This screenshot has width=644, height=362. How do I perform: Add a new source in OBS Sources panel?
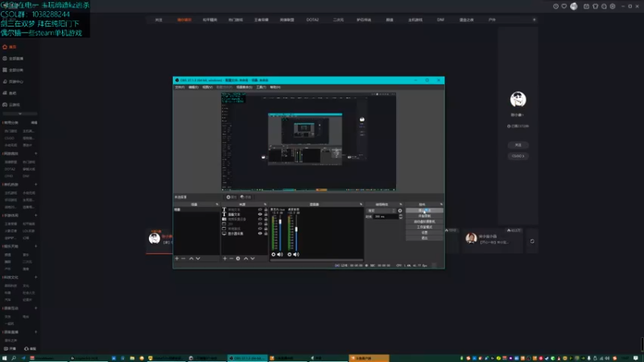coord(225,258)
